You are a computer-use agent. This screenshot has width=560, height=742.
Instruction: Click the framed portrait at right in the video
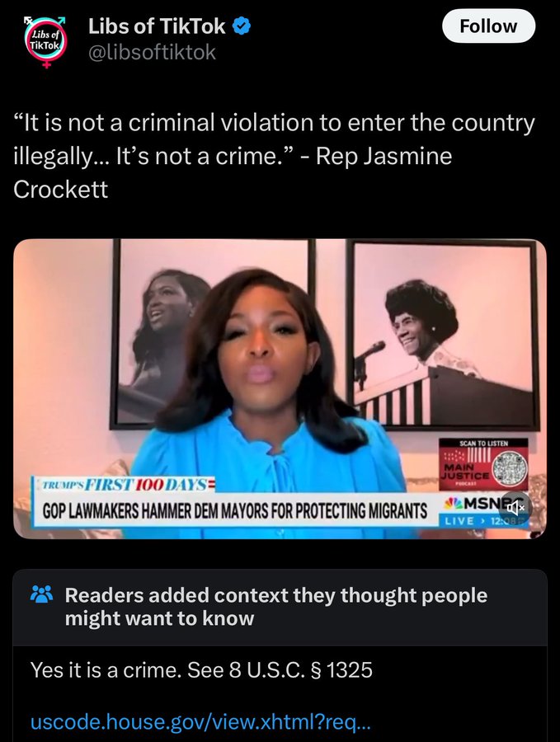pos(443,335)
